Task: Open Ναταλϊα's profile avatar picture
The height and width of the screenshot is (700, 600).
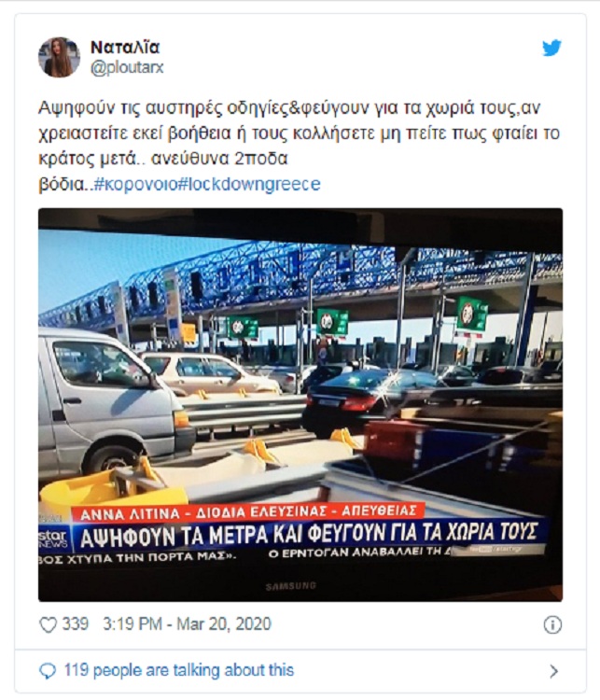Action: click(x=59, y=57)
